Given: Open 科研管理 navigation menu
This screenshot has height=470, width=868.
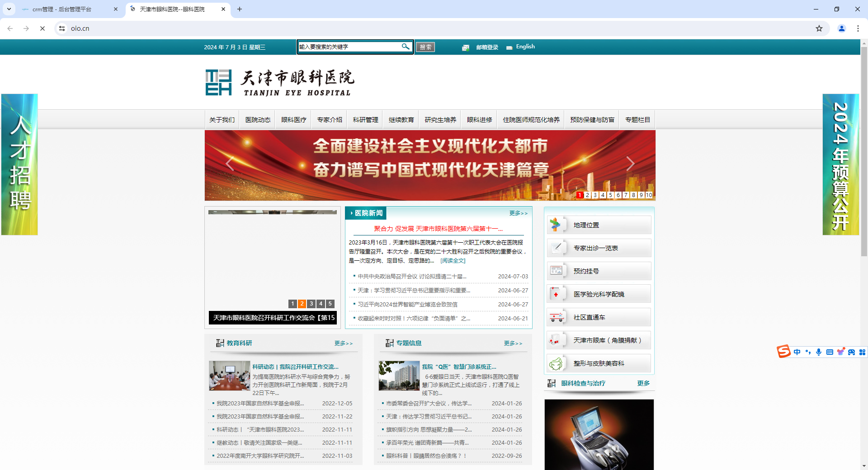Looking at the screenshot, I should point(366,120).
